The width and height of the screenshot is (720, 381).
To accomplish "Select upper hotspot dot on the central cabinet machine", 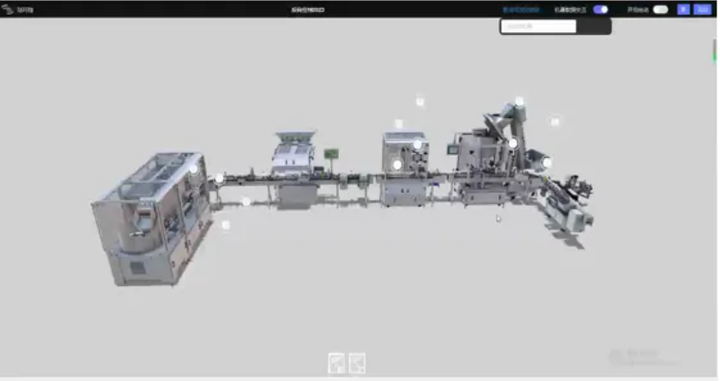I will click(417, 145).
